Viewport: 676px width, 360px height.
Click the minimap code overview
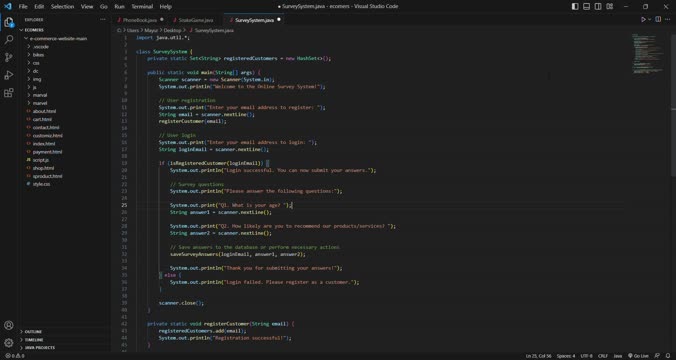(648, 54)
